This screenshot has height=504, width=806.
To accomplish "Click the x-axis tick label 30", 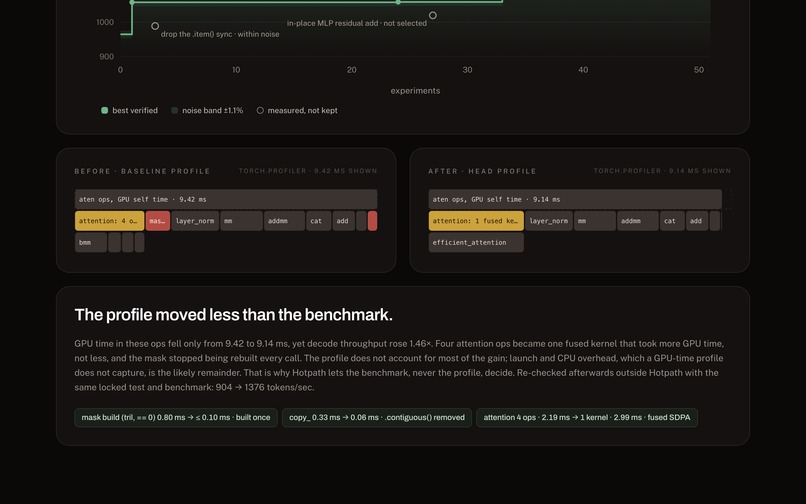I will 467,70.
